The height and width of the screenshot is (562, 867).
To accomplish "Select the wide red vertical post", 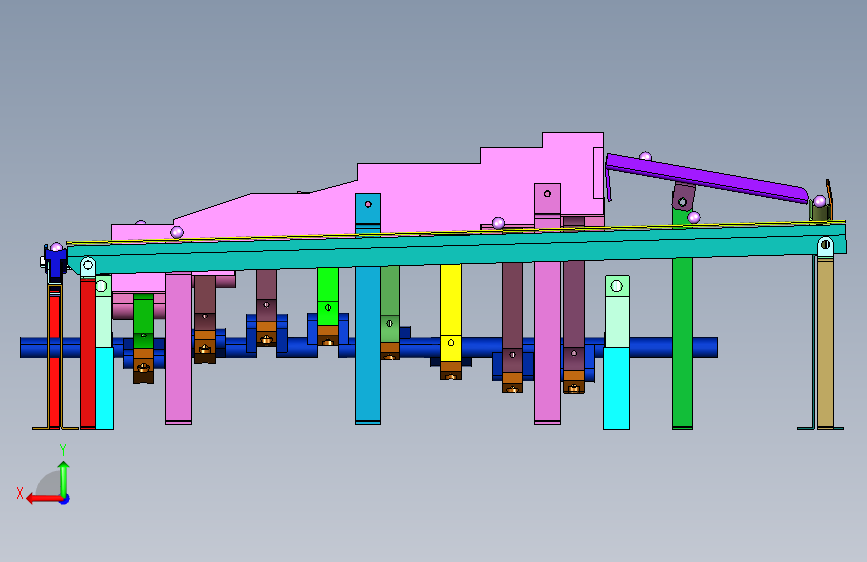I will 88,353.
